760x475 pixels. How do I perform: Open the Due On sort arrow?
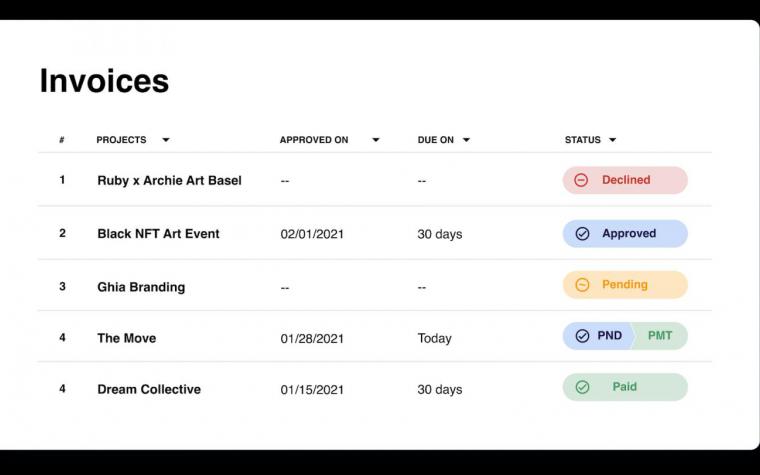[x=466, y=140]
